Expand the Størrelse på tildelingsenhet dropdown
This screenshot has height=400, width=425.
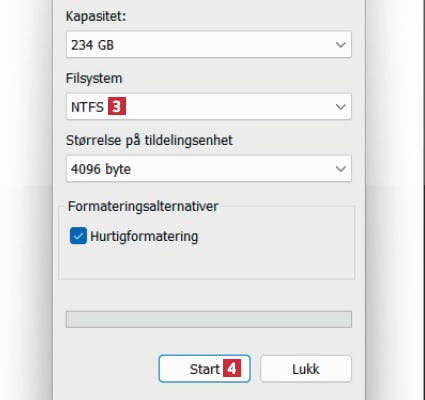coord(209,169)
